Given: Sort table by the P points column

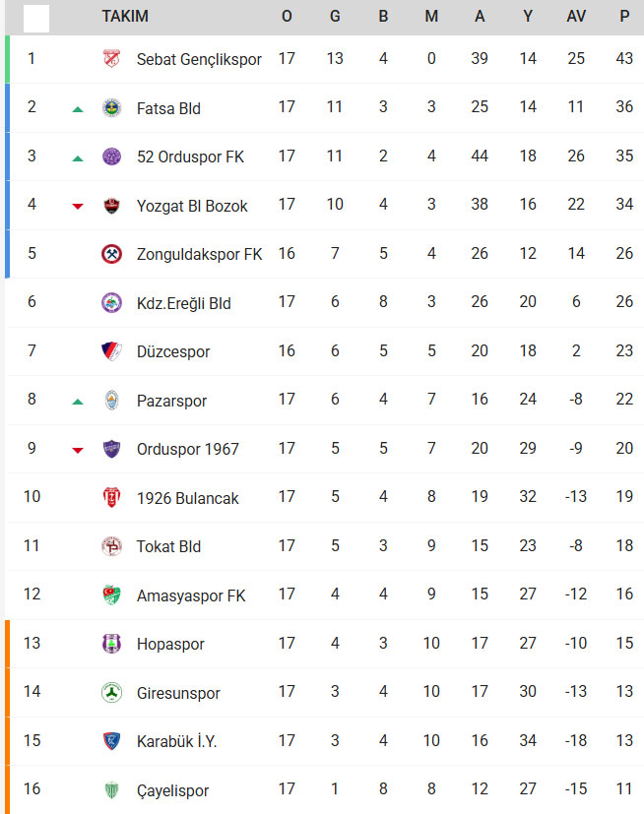Looking at the screenshot, I should pos(624,17).
